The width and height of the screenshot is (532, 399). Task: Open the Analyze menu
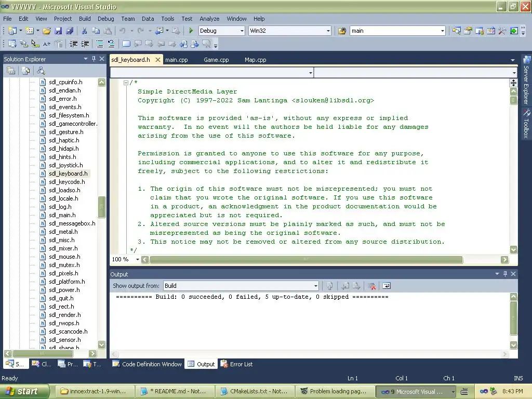point(209,19)
